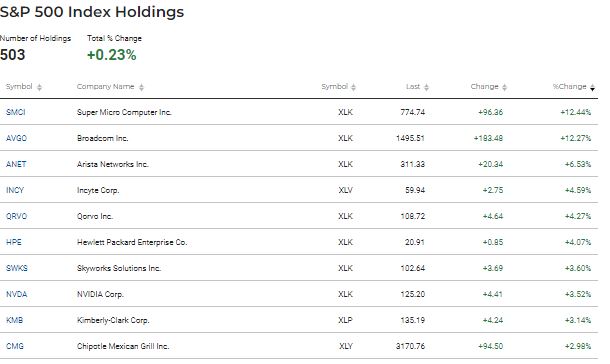The width and height of the screenshot is (610, 364).
Task: Sort by Last price arrows icon
Action: coord(426,88)
